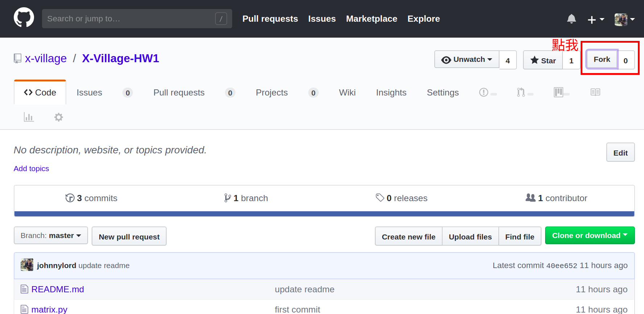The height and width of the screenshot is (314, 644).
Task: Click Find file
Action: (520, 237)
